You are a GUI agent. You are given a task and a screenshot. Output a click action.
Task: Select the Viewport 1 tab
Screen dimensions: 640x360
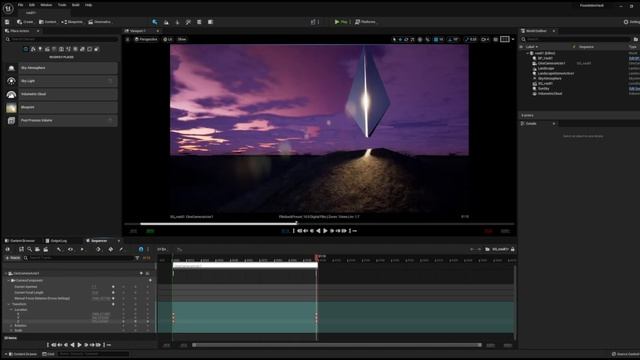click(138, 31)
